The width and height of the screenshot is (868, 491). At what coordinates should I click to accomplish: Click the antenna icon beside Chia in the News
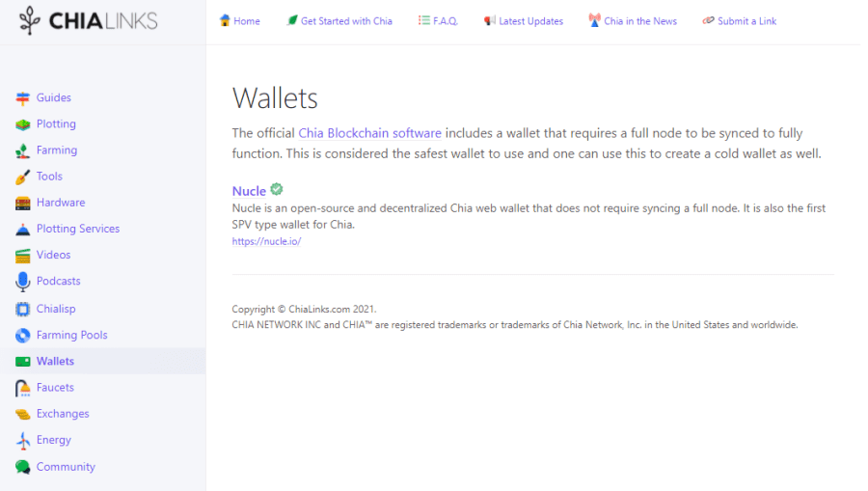pyautogui.click(x=594, y=20)
